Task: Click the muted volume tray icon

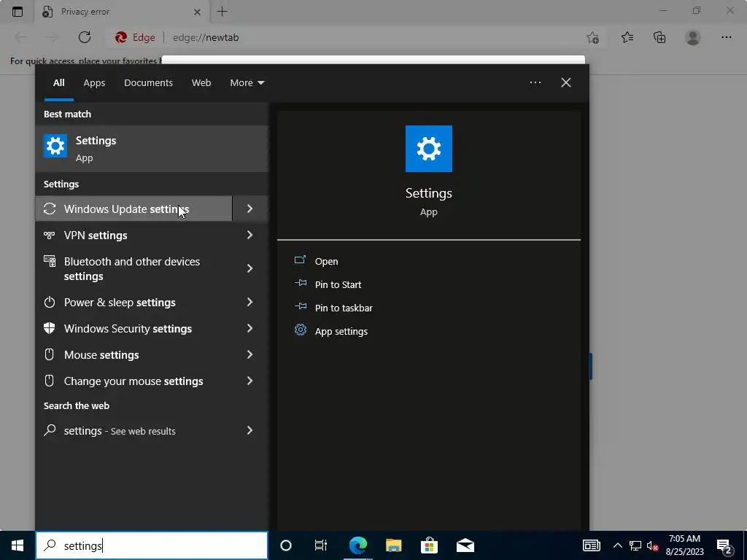Action: 653,545
